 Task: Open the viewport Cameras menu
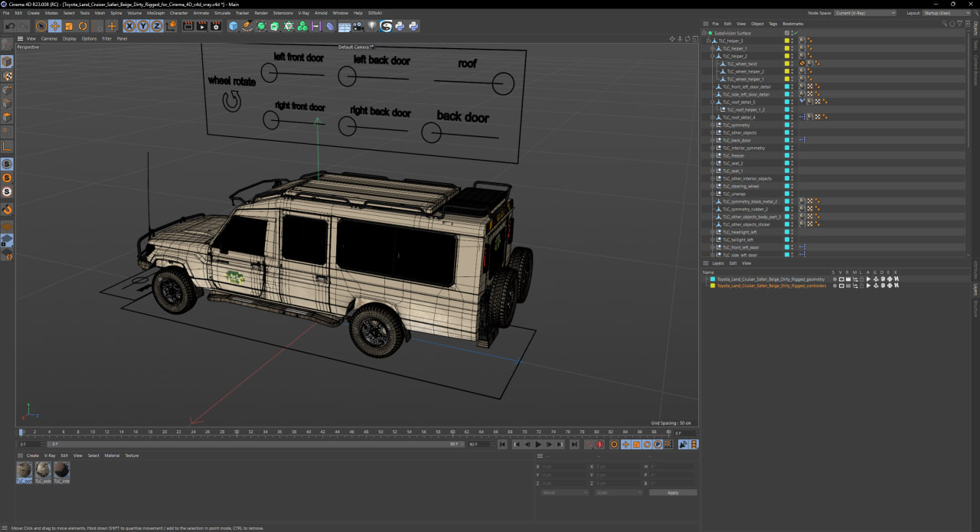(49, 38)
